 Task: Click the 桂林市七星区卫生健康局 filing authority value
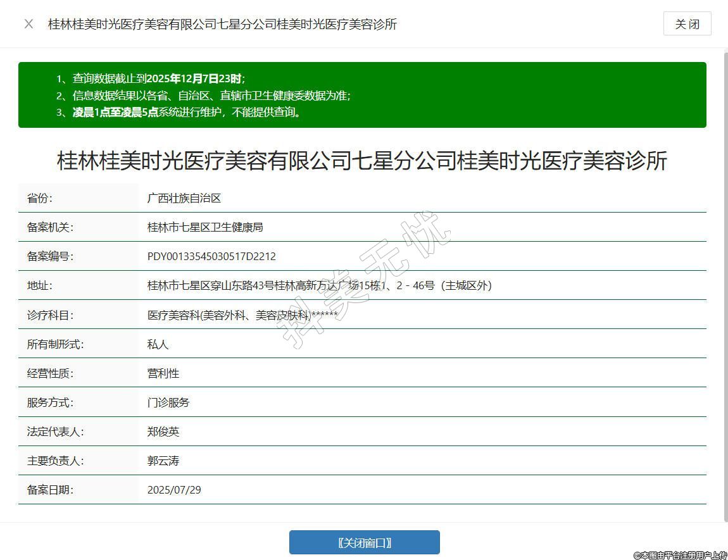coord(204,227)
